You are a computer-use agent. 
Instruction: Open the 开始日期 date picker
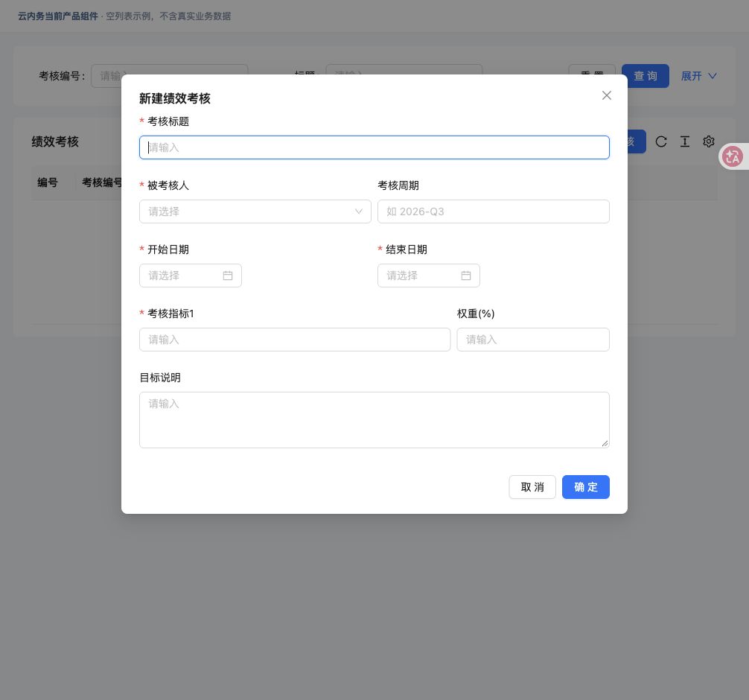pyautogui.click(x=190, y=276)
